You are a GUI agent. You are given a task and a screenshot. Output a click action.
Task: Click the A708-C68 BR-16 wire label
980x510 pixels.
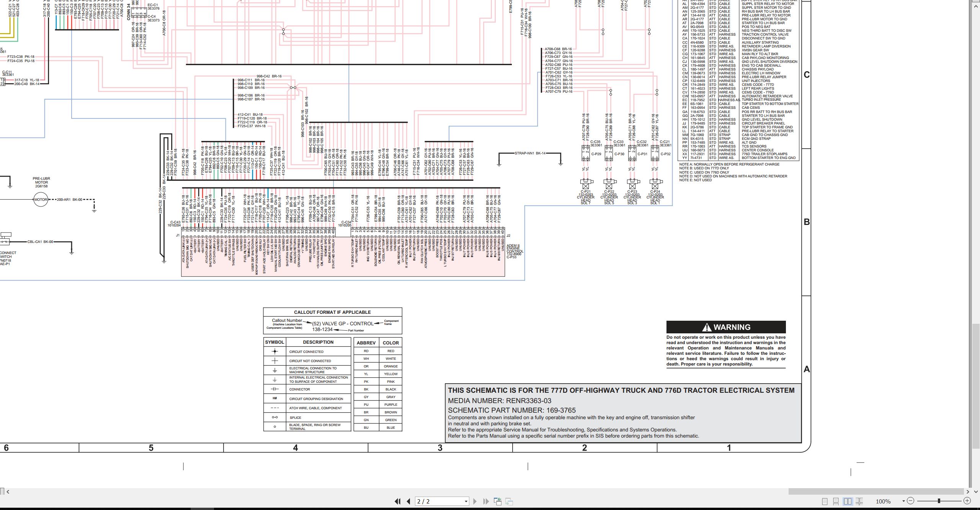558,49
